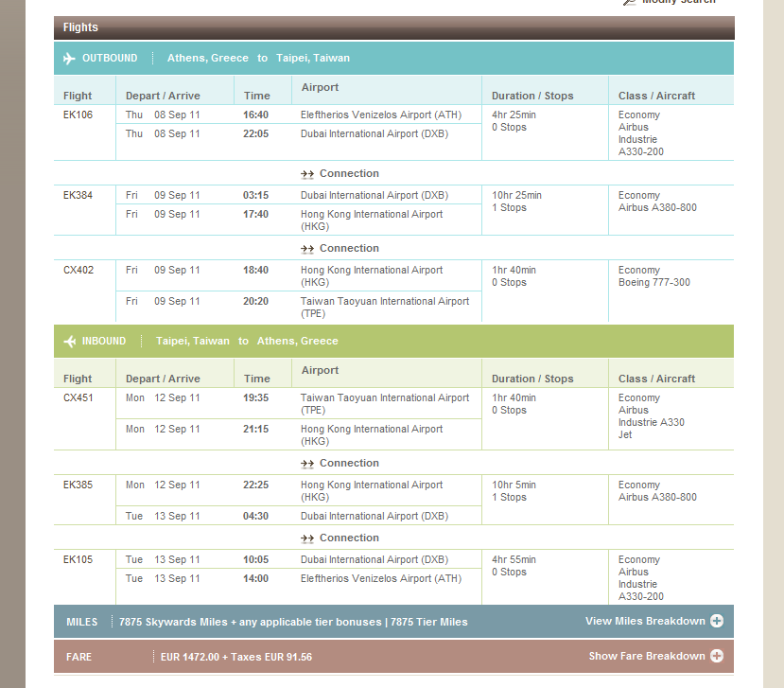Select the 21:15 arrival time

click(256, 429)
